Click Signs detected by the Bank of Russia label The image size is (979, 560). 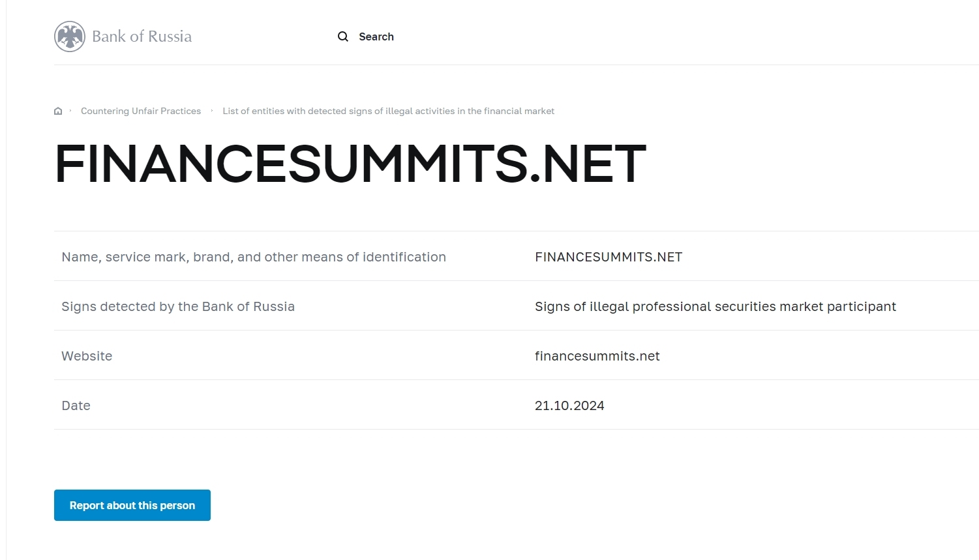(178, 306)
